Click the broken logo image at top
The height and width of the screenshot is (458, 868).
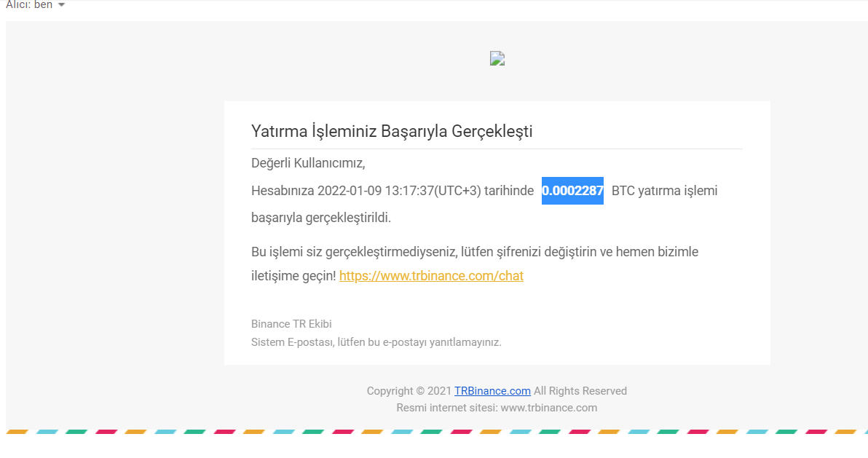tap(497, 58)
